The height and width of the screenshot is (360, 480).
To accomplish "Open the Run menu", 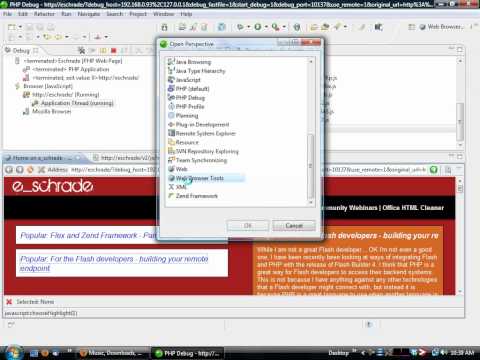I will [x=66, y=14].
